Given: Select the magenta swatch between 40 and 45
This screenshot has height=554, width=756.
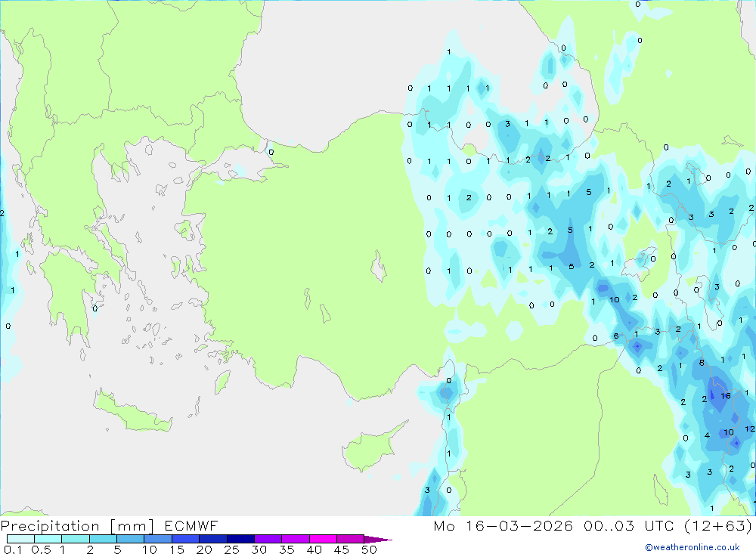Looking at the screenshot, I should 323,539.
